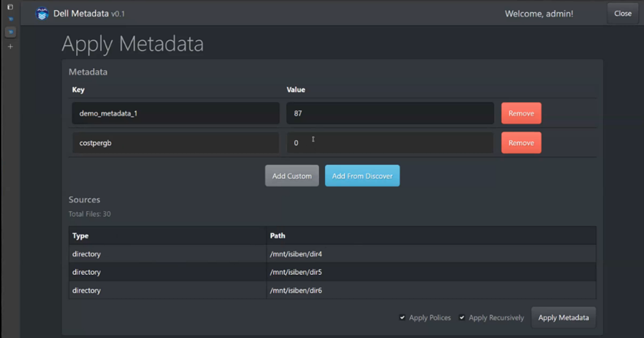Click Add From Discover button
The height and width of the screenshot is (338, 644).
pyautogui.click(x=362, y=176)
